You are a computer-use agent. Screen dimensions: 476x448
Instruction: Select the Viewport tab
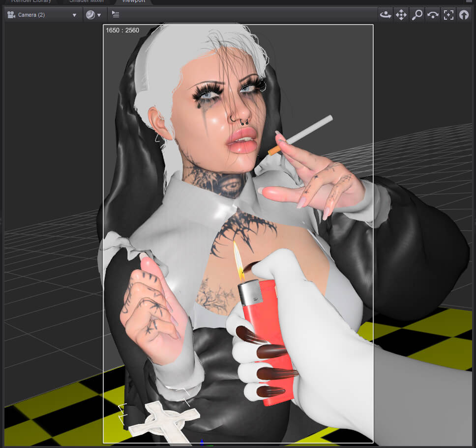tap(134, 1)
